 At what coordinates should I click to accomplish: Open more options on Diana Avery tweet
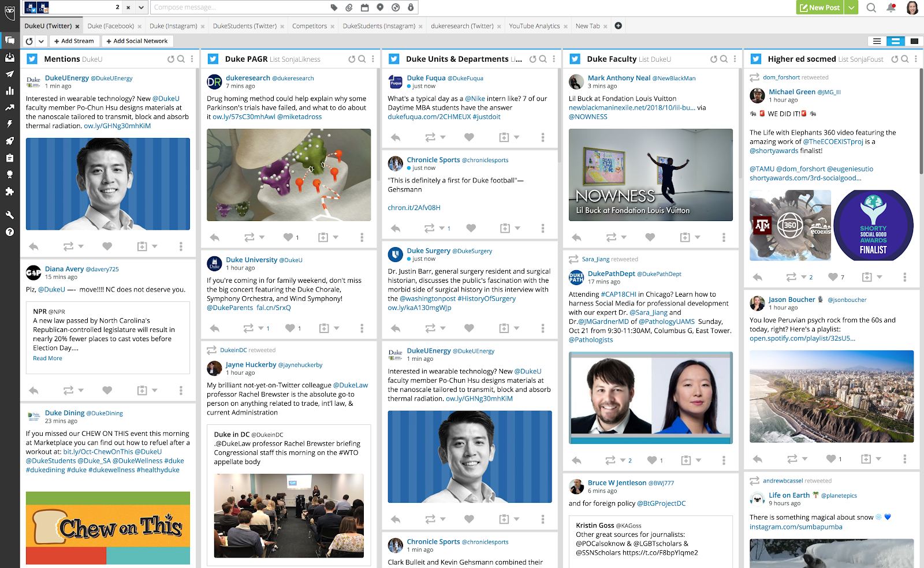(x=181, y=391)
